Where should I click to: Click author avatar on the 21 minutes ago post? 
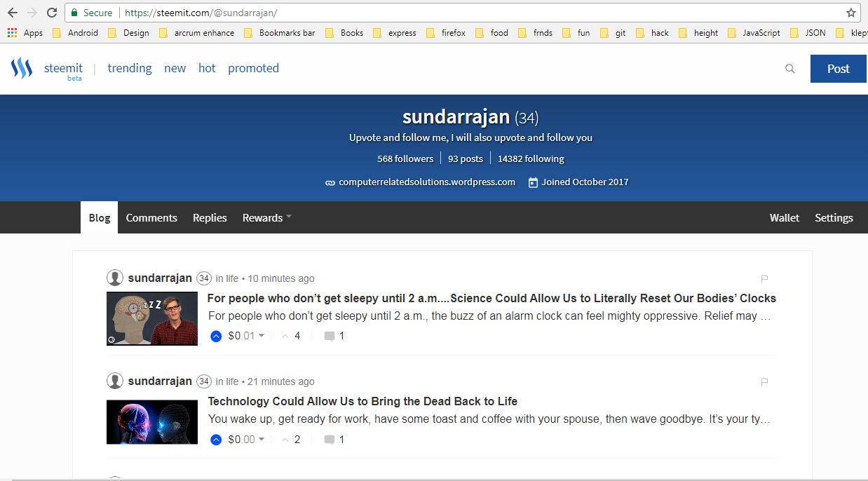pos(115,381)
